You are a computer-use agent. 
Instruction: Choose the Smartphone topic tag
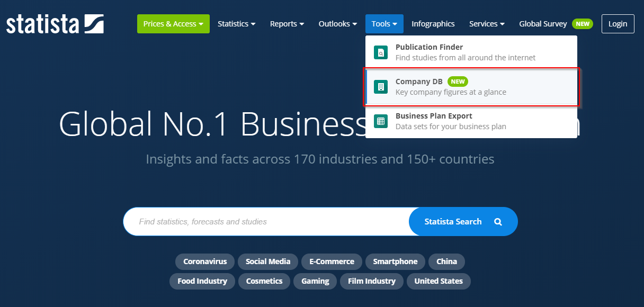pos(395,261)
